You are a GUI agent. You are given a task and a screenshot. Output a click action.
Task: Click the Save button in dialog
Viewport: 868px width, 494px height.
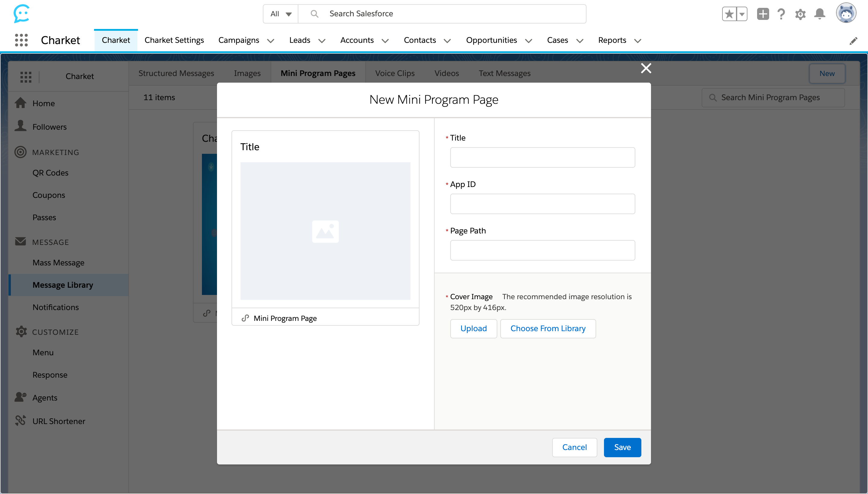(622, 447)
